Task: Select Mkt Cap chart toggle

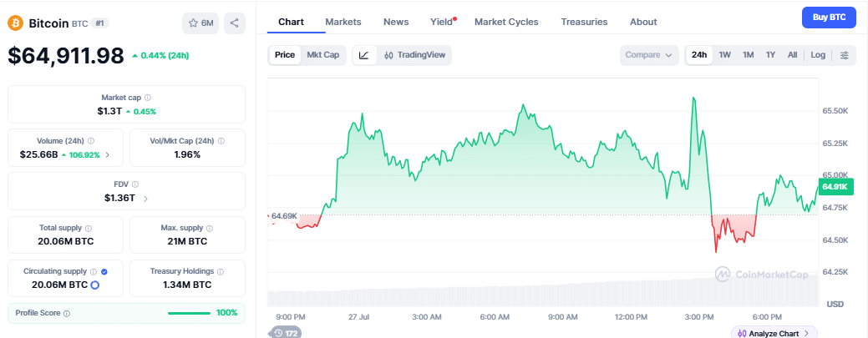Action: (323, 55)
